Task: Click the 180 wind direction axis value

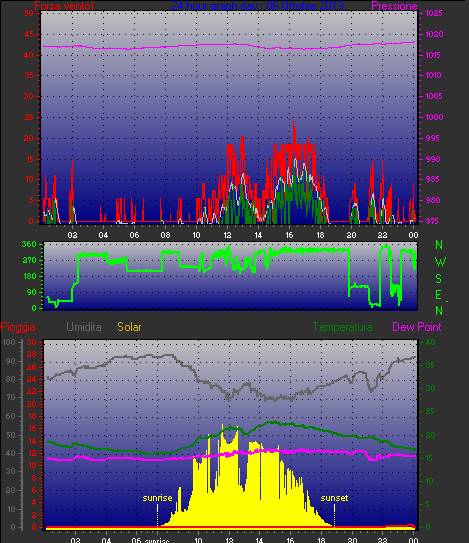Action: tap(29, 276)
